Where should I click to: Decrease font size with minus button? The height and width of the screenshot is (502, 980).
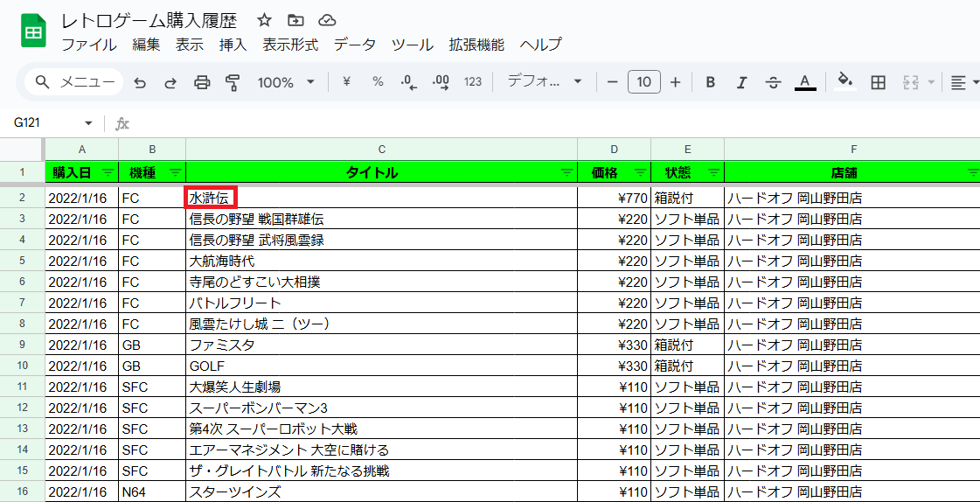pyautogui.click(x=613, y=82)
